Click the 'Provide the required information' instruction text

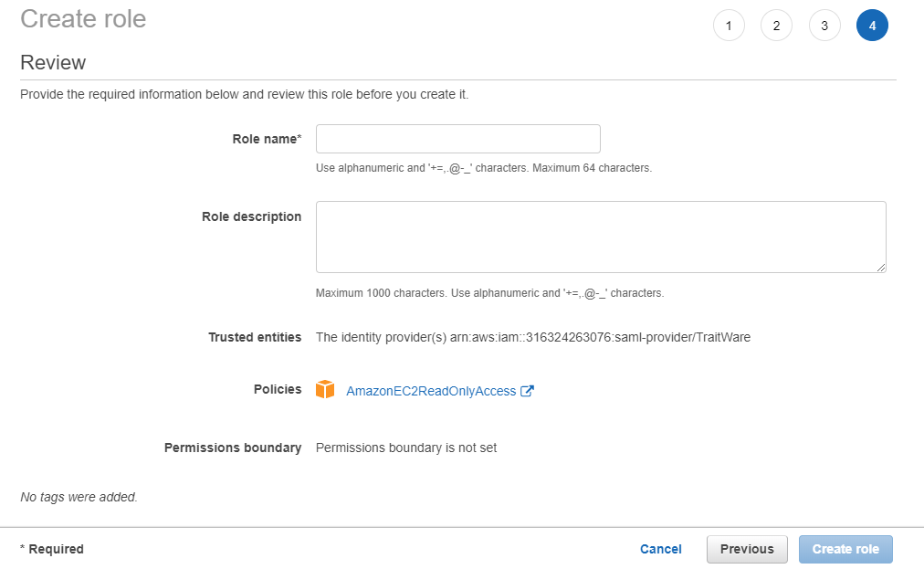[245, 94]
